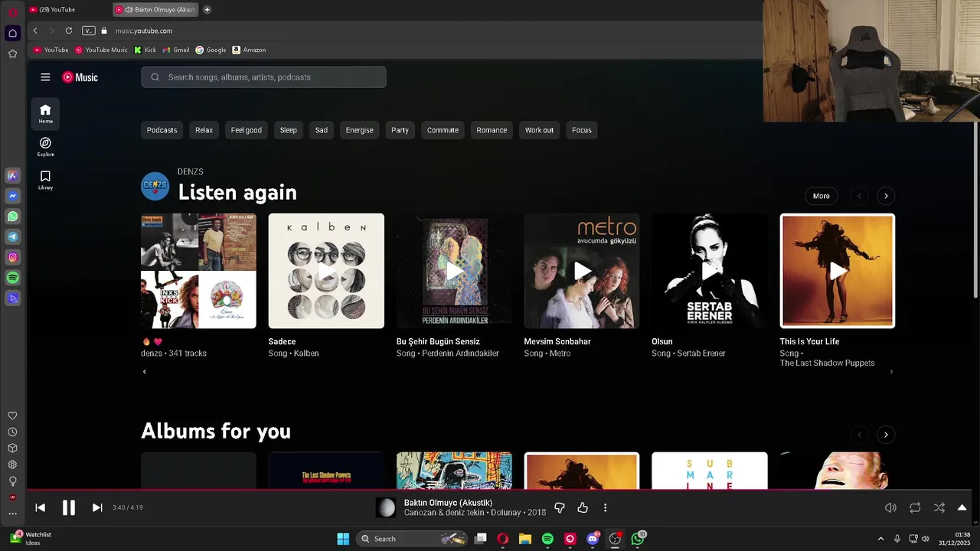Viewport: 980px width, 551px height.
Task: Open The Last Shadow Puppets artist link
Action: point(827,363)
